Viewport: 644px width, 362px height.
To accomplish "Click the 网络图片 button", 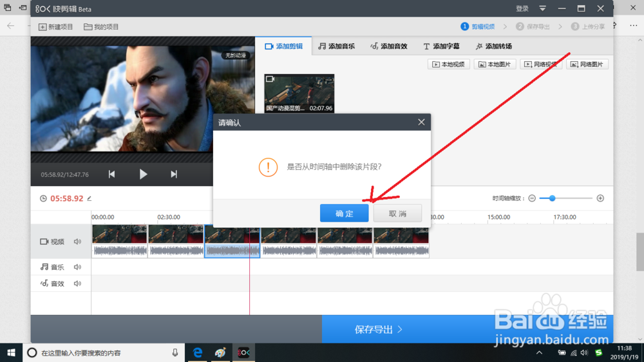I will click(x=587, y=64).
